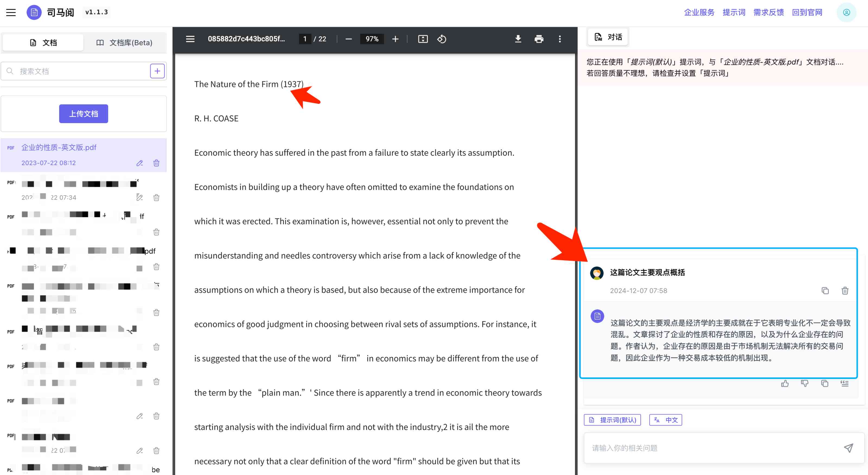Click the 97% zoom level field
Viewport: 868px width, 475px height.
click(372, 39)
